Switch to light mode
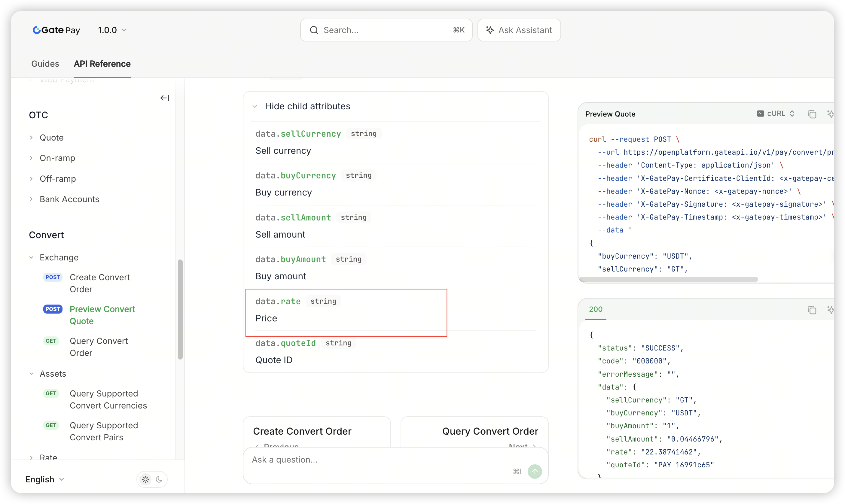 (145, 480)
